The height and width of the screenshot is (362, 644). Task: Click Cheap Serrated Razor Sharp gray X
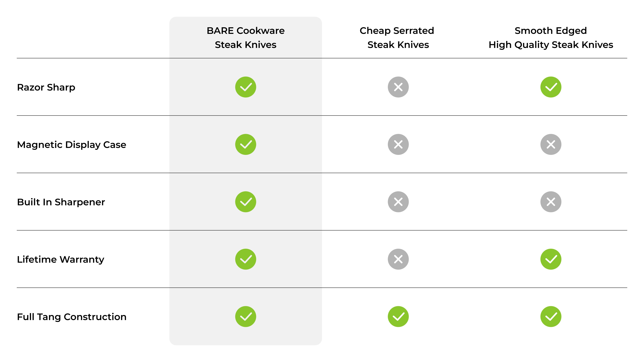click(398, 87)
